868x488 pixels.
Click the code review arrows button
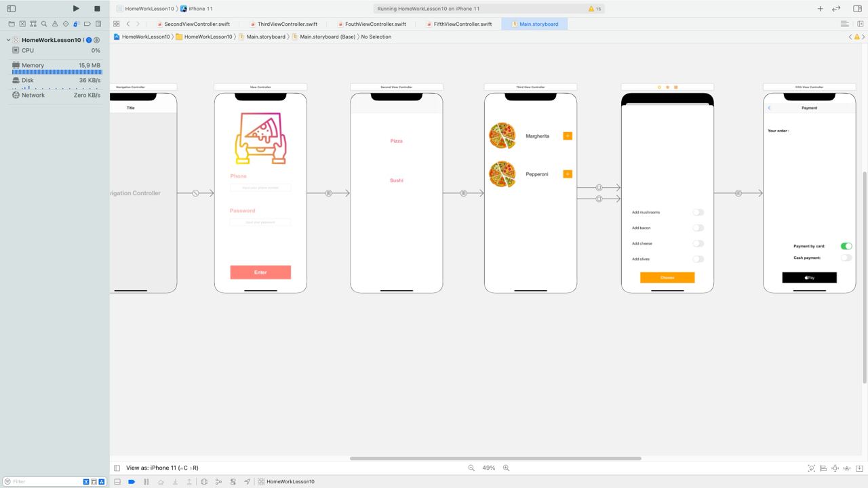coord(836,9)
